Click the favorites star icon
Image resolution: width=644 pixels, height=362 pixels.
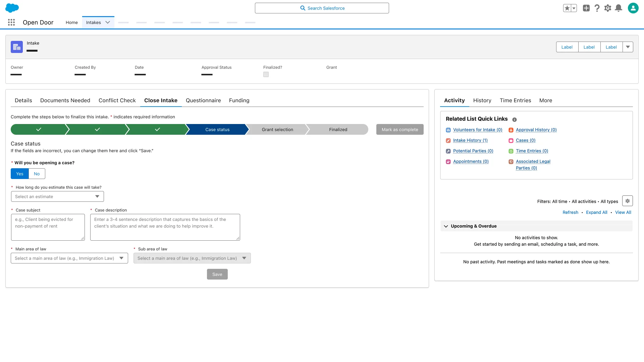(x=567, y=8)
